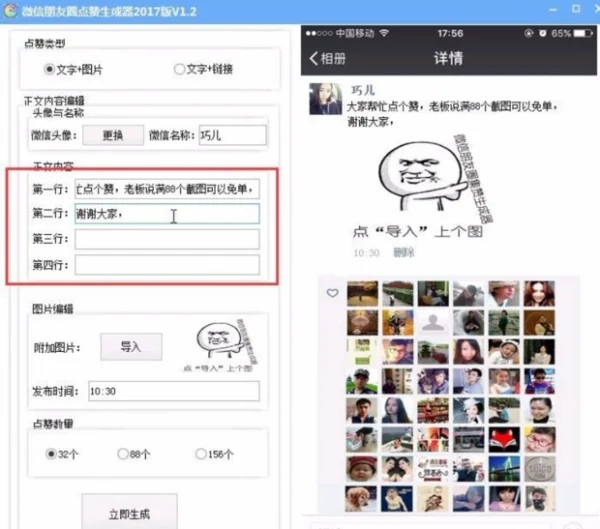Click the 17:56 time in status bar
This screenshot has width=600, height=529.
tap(450, 34)
